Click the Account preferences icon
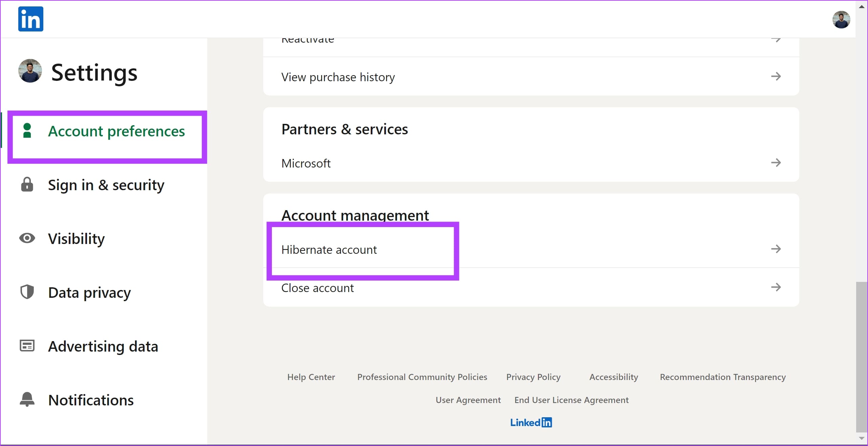The image size is (868, 446). 27,131
